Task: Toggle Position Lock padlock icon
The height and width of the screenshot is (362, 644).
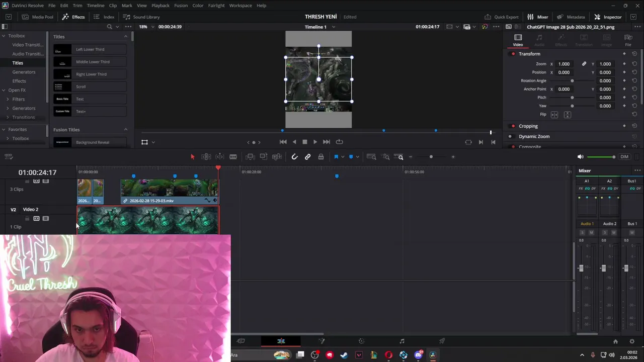Action: coord(321,157)
